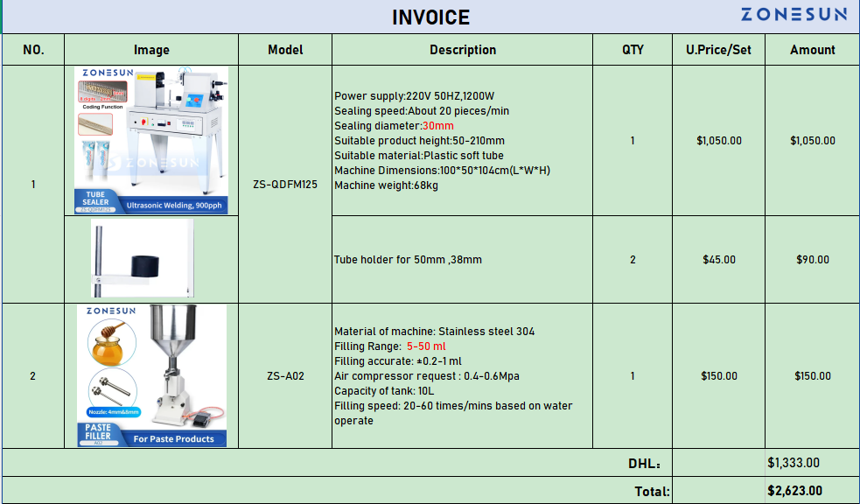Select tube holder QTY cell with 2
The height and width of the screenshot is (504, 860).
point(633,259)
